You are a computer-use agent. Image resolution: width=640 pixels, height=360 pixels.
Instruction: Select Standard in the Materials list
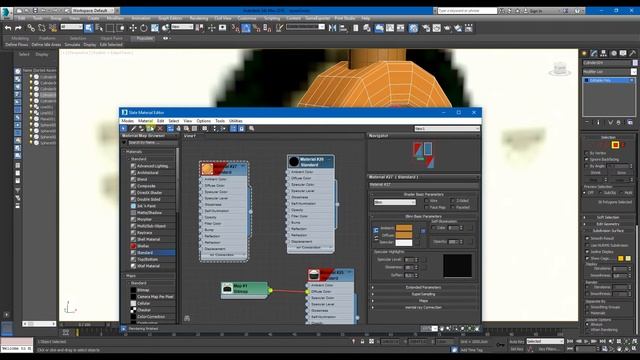pyautogui.click(x=153, y=253)
